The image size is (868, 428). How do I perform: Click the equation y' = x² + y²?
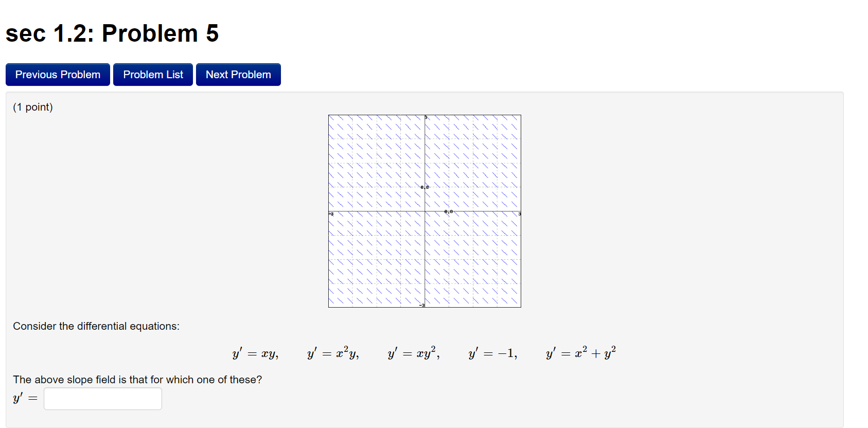point(580,353)
